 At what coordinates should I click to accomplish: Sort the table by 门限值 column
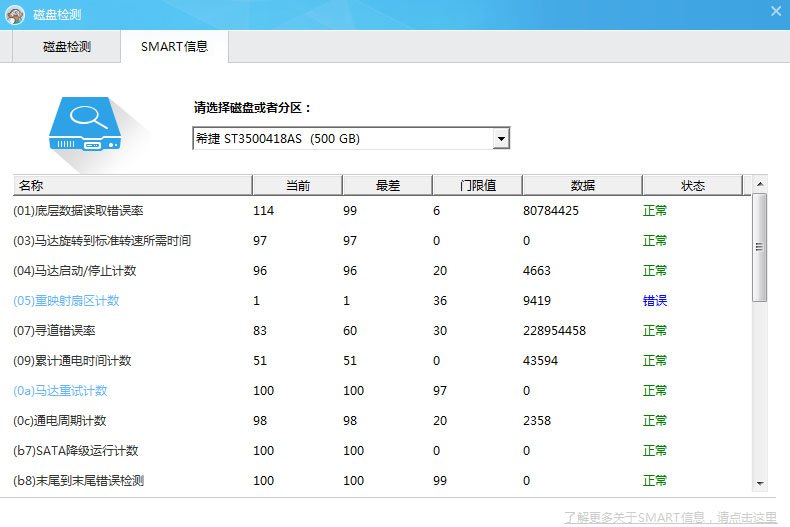click(x=477, y=185)
